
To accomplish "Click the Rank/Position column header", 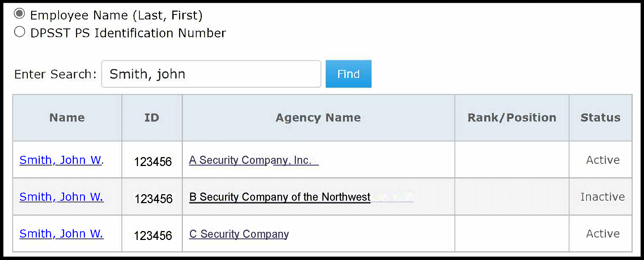I will tap(512, 118).
